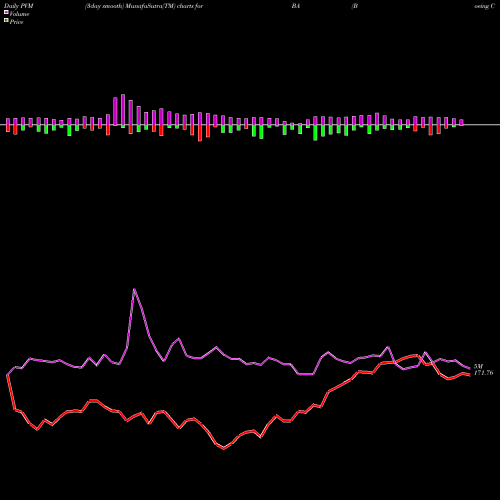Click the Volume legend label
Screen dimensions: 500x500
click(19, 14)
